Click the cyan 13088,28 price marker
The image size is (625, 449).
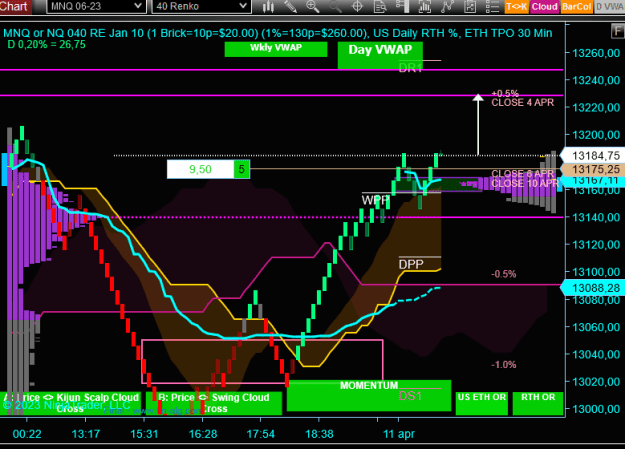click(x=593, y=288)
